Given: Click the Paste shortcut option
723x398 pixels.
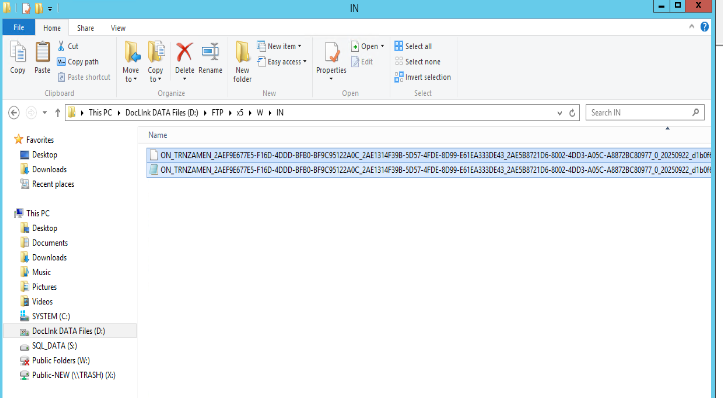Looking at the screenshot, I should pos(84,77).
